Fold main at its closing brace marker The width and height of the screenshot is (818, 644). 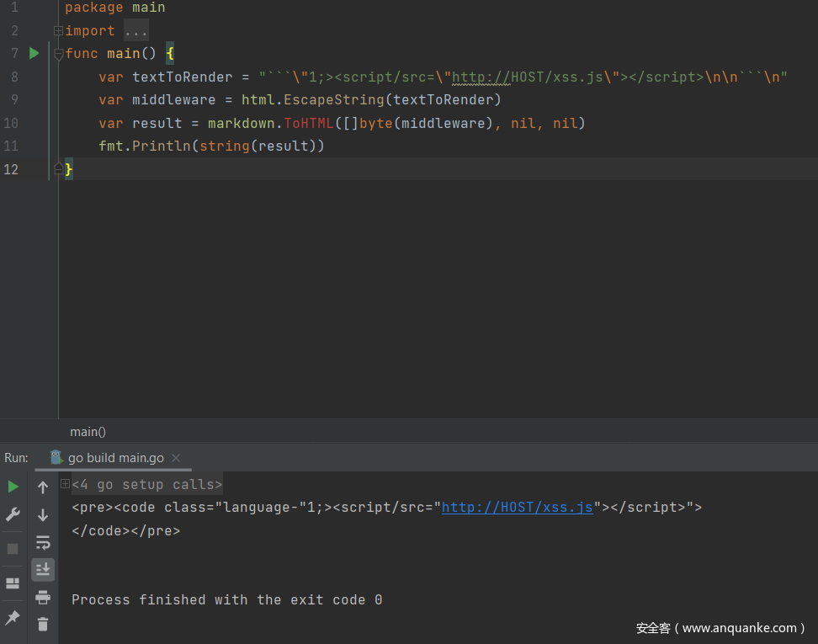point(58,168)
